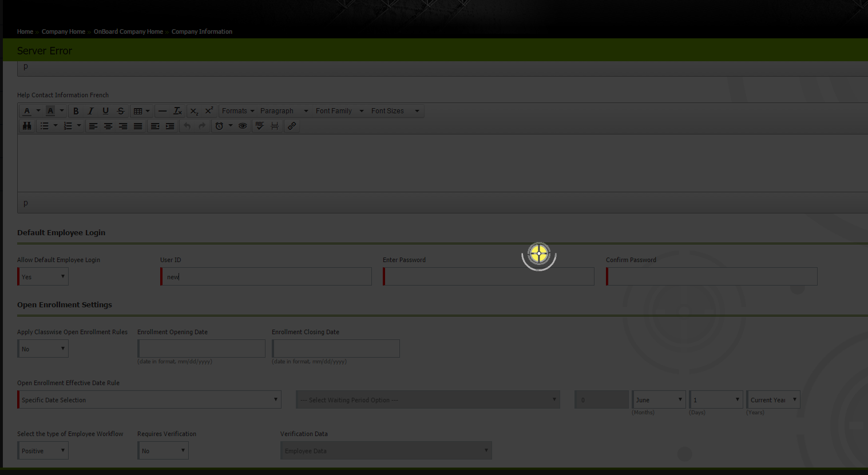Image resolution: width=868 pixels, height=475 pixels.
Task: Click the insert link icon
Action: pyautogui.click(x=292, y=126)
